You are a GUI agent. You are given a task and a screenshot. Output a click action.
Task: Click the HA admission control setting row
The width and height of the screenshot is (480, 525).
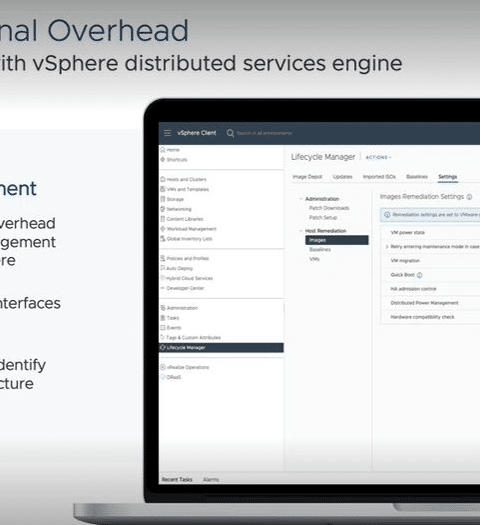[430, 289]
